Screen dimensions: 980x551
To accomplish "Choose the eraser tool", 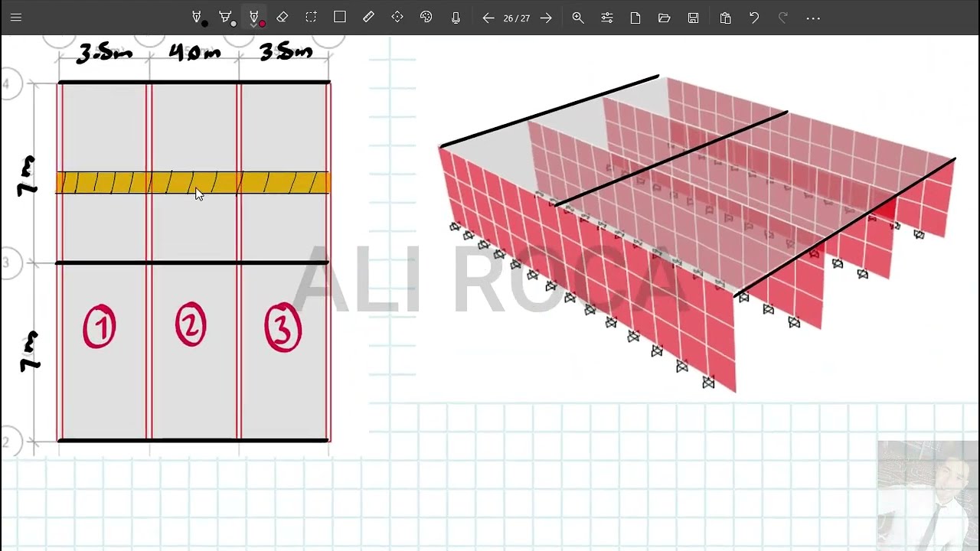I will pos(282,18).
